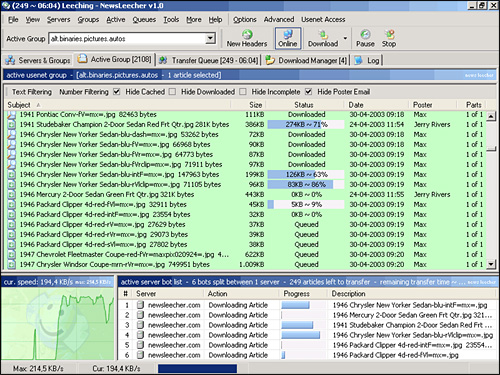Image resolution: width=500 pixels, height=375 pixels.
Task: Enable the Hide Downloaded checkbox
Action: coord(172,92)
